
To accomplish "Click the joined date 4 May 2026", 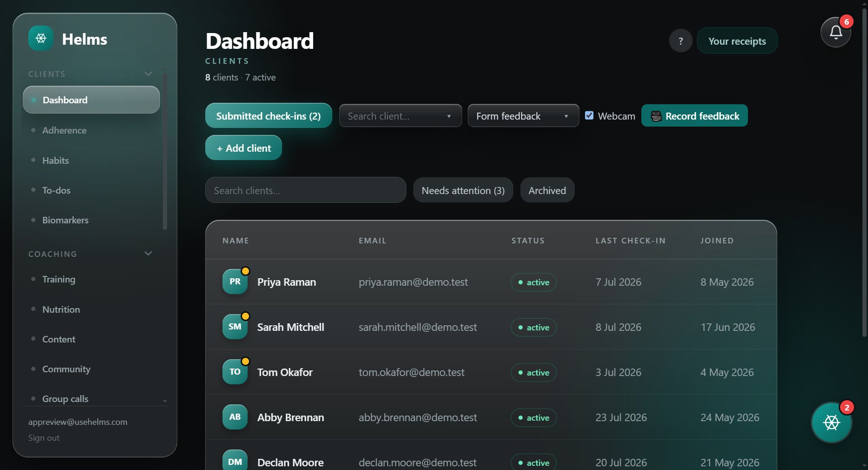I will click(727, 372).
